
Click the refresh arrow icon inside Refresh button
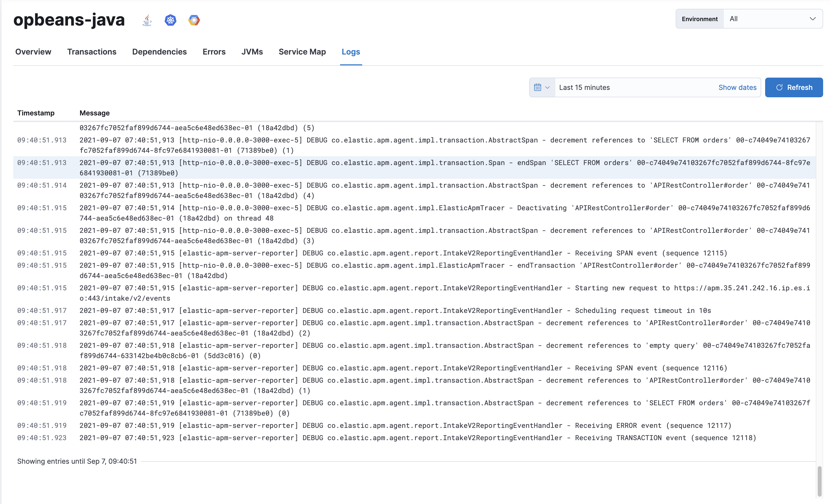coord(779,87)
